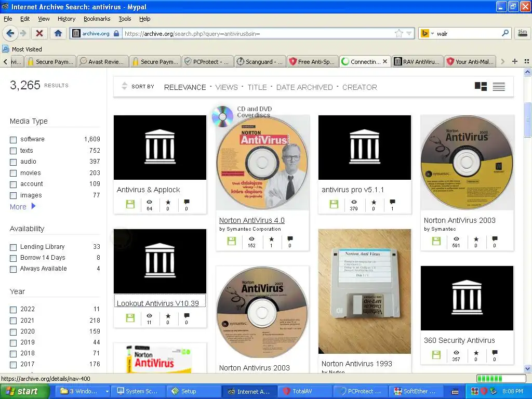
Task: Click the archive.org site identity badge
Action: tap(96, 33)
